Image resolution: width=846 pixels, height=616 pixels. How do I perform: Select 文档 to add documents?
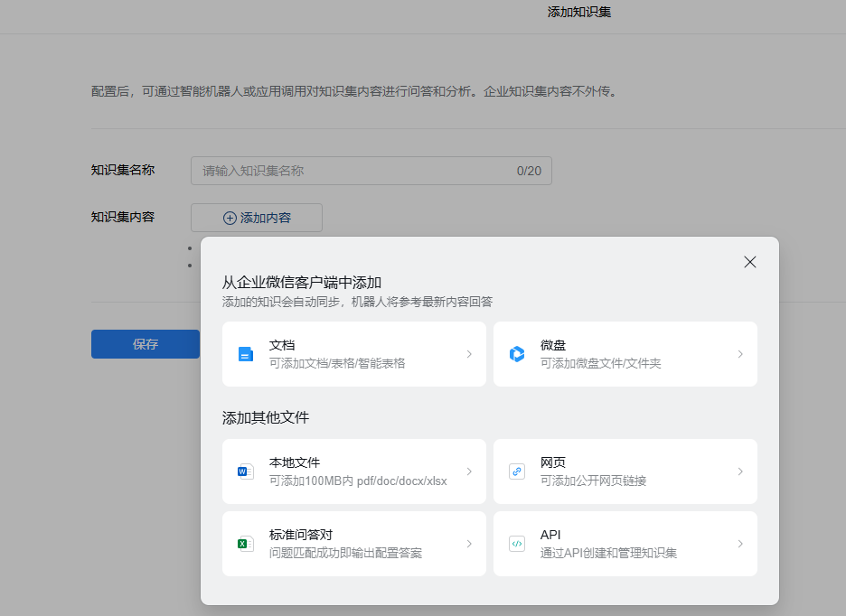coord(353,354)
